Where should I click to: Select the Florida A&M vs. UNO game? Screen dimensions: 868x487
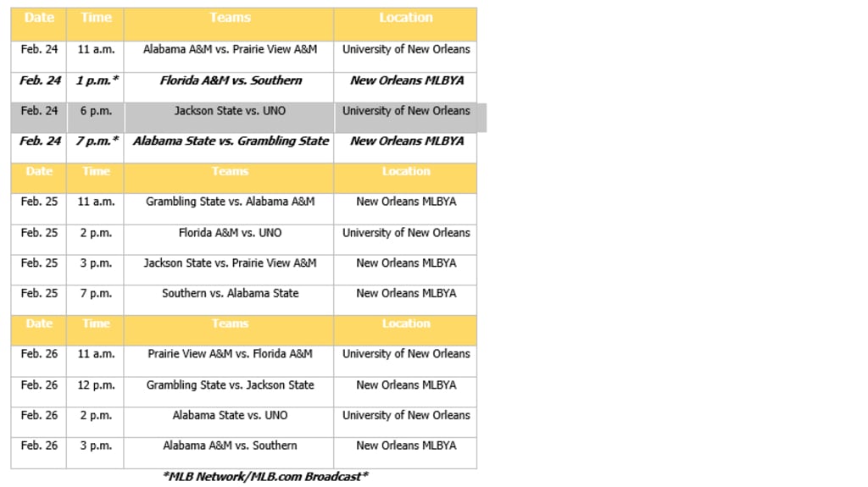pos(230,233)
